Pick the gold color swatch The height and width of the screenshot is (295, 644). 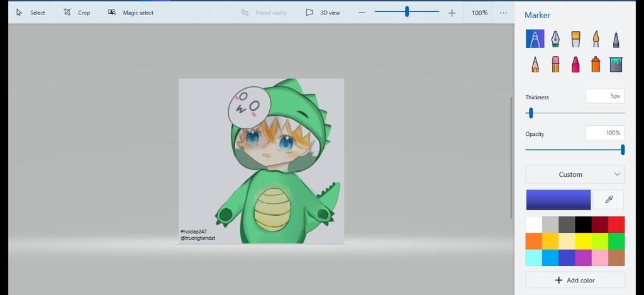pyautogui.click(x=550, y=241)
